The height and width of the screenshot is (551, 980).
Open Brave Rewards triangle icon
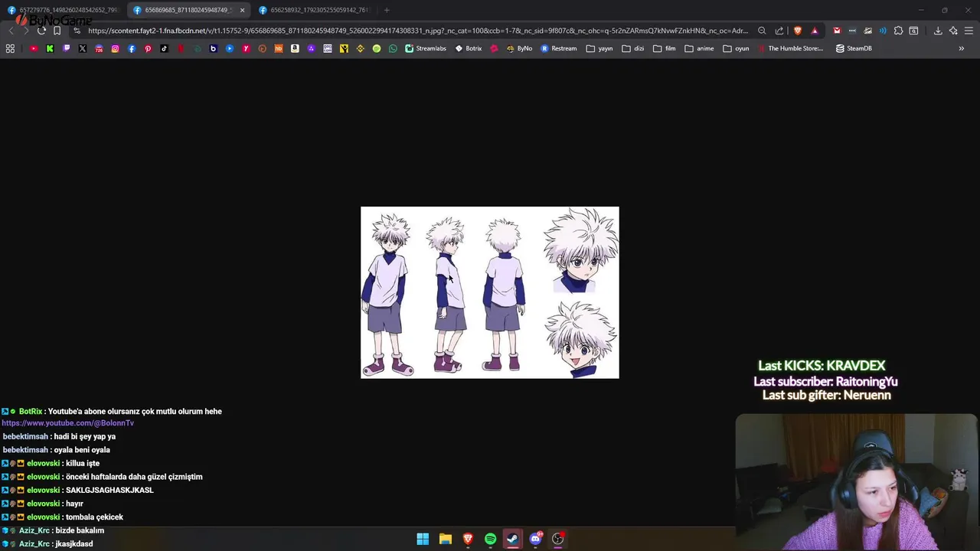[x=815, y=31]
